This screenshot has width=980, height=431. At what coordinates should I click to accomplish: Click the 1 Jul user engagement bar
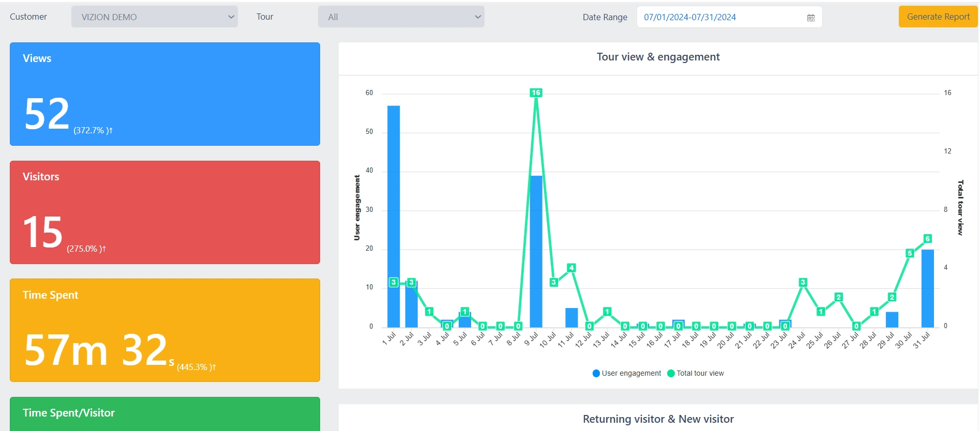click(394, 217)
